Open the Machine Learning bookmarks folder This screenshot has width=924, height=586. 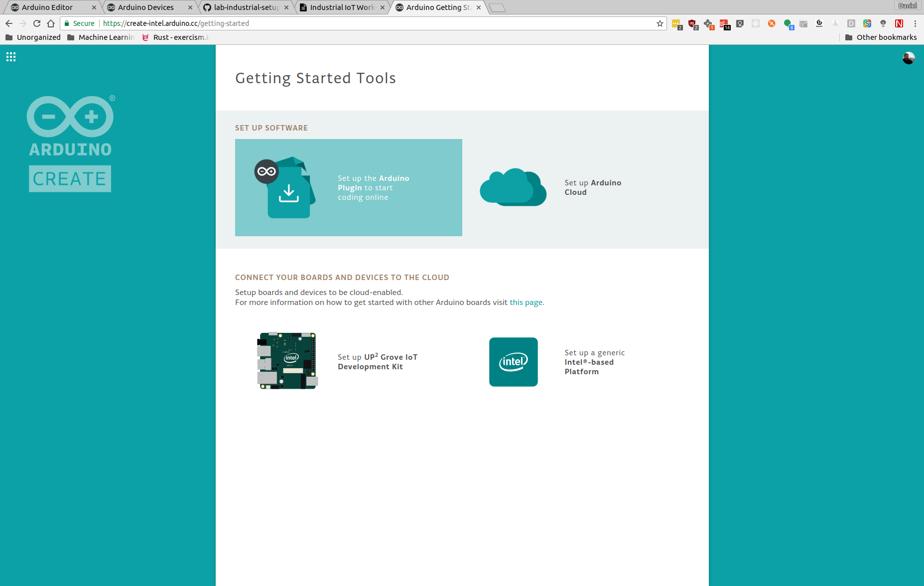[x=101, y=37]
